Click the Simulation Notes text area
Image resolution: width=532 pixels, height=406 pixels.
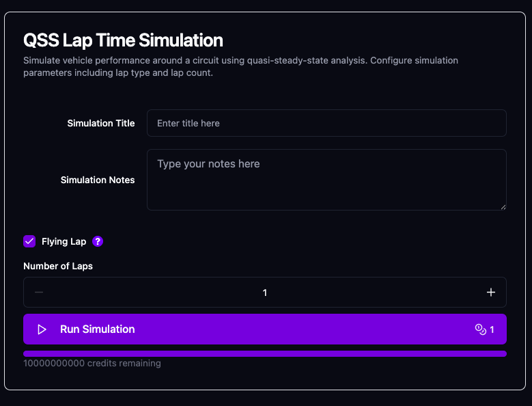[326, 180]
